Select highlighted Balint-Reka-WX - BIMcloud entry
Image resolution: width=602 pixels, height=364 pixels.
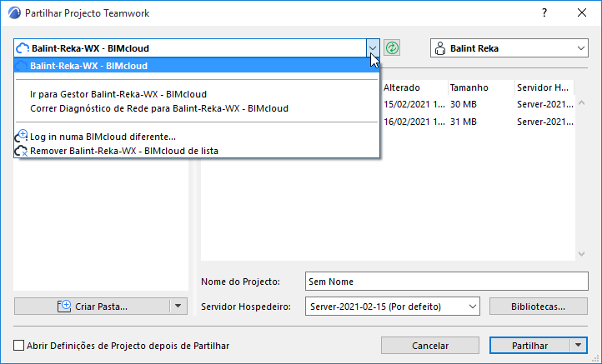click(197, 66)
